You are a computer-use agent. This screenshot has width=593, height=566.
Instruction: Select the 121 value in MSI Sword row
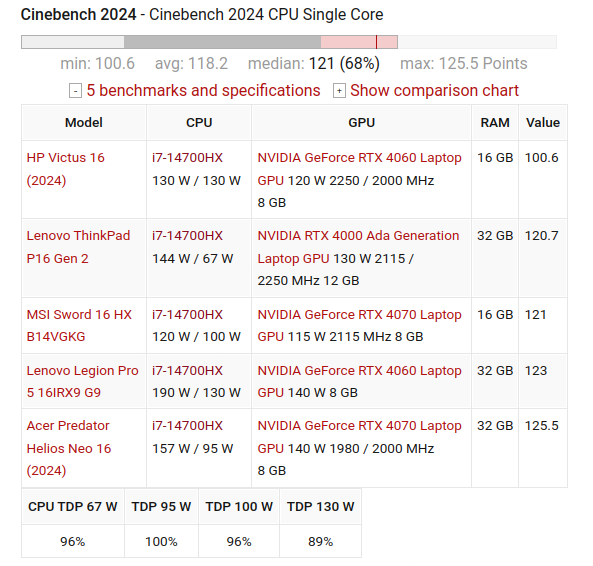(x=536, y=315)
